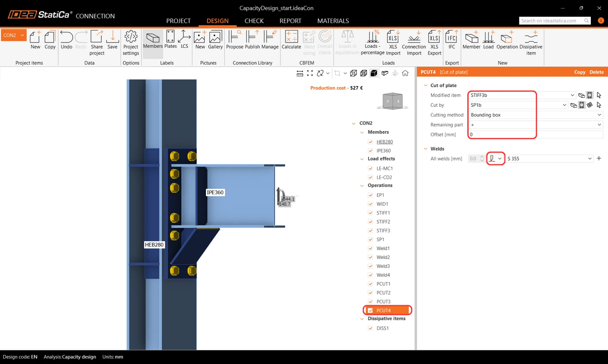
Task: Toggle STIFF1 operation checkbox
Action: point(370,213)
